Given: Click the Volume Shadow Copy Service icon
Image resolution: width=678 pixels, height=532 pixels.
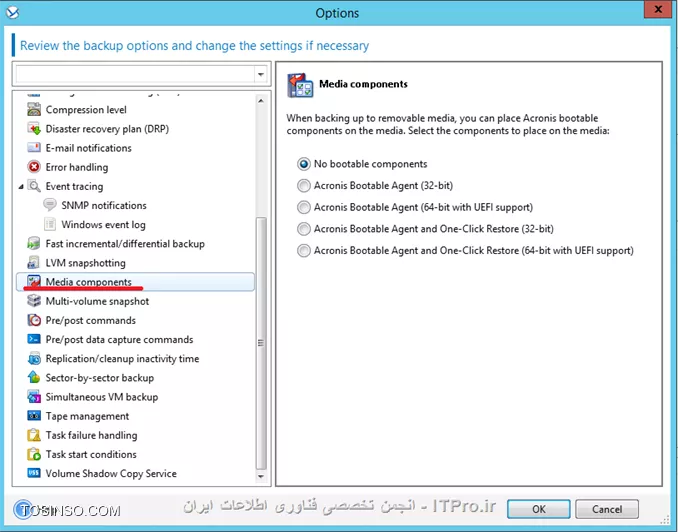Looking at the screenshot, I should [x=34, y=473].
